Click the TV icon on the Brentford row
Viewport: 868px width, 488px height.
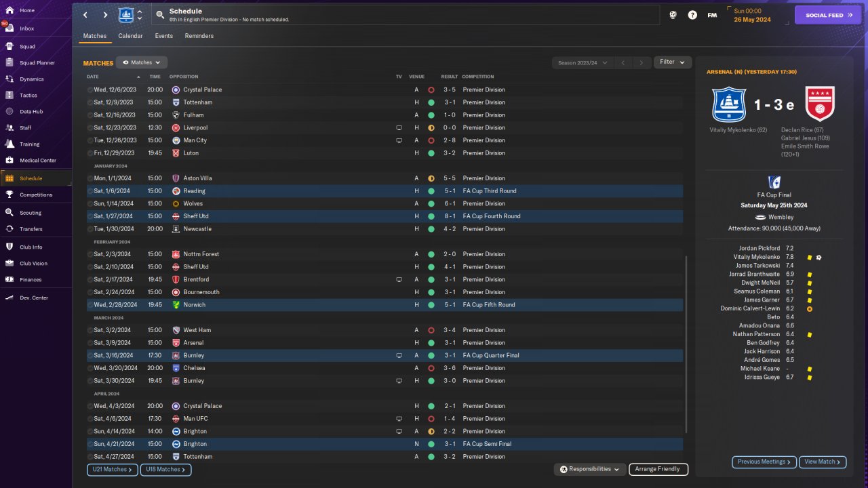click(x=399, y=279)
